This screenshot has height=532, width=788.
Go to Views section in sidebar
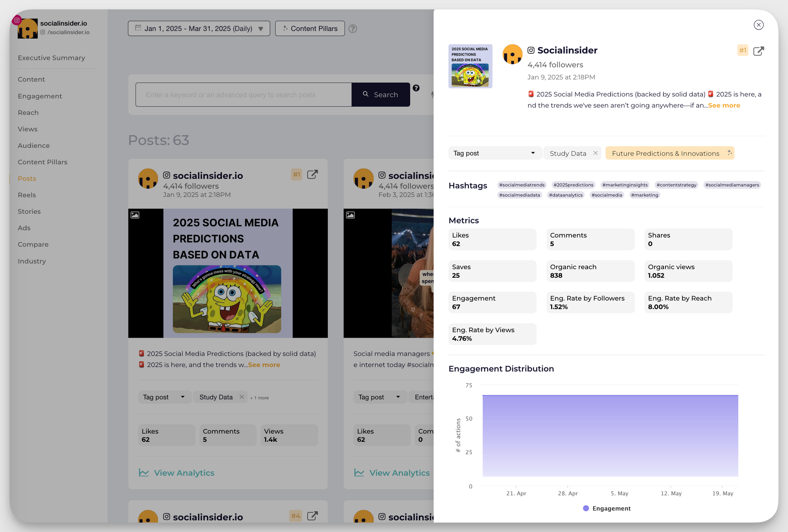click(28, 129)
